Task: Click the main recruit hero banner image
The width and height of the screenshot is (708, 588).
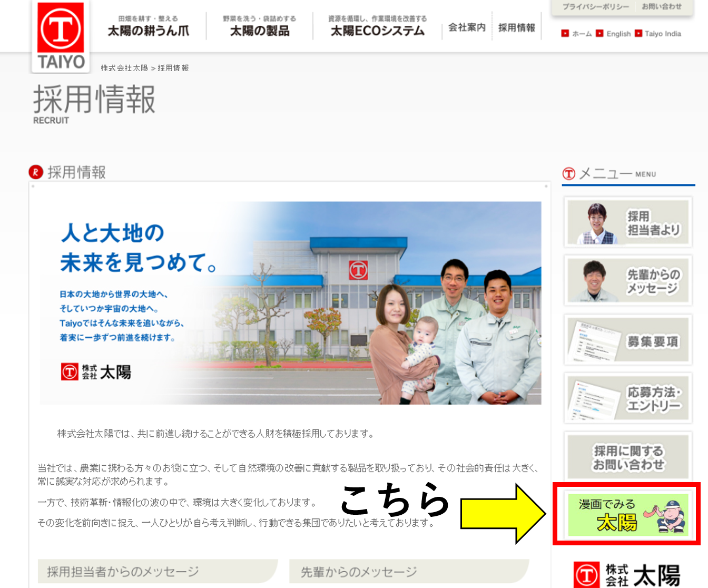Action: pos(290,303)
